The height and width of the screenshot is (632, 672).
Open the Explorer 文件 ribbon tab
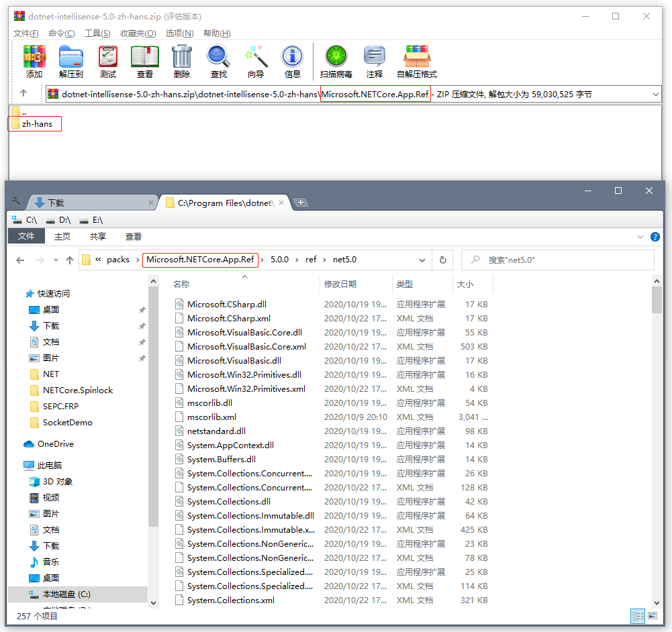click(x=26, y=236)
